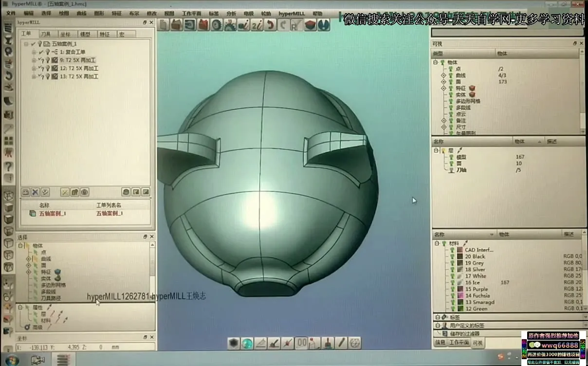Click the red undo arrow toolbar icon
Image resolution: width=588 pixels, height=366 pixels.
[x=271, y=25]
